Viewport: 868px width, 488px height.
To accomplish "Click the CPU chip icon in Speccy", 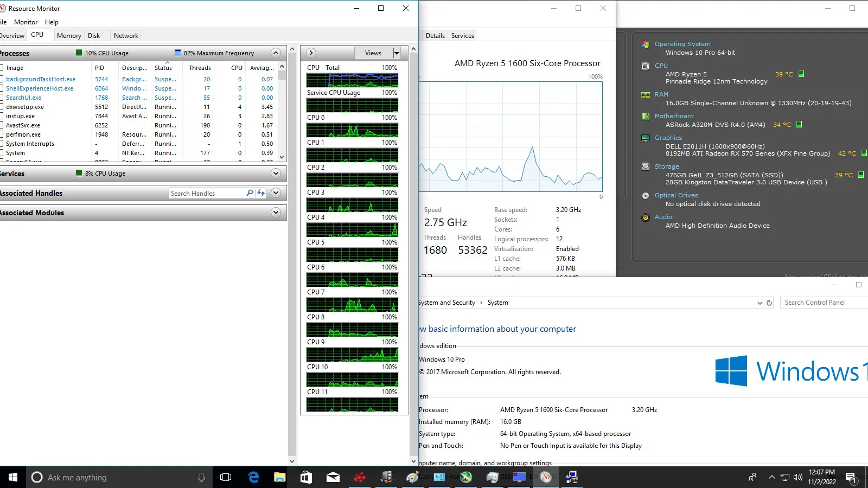I will [646, 66].
